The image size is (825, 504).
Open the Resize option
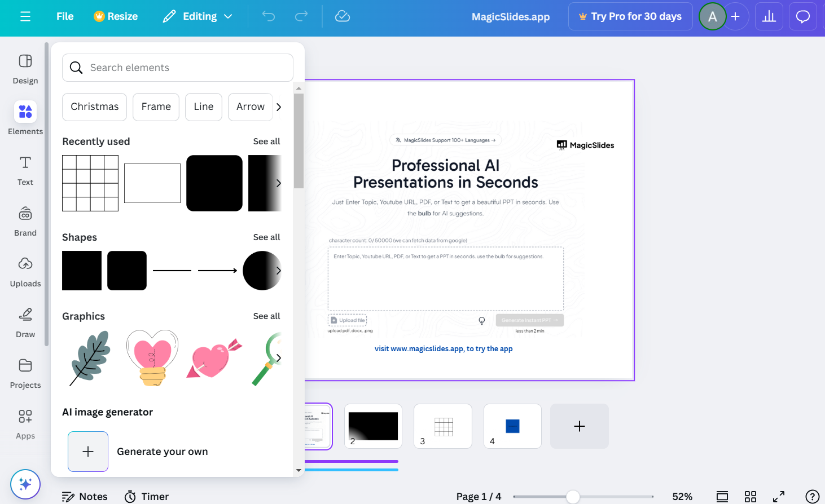coord(116,16)
